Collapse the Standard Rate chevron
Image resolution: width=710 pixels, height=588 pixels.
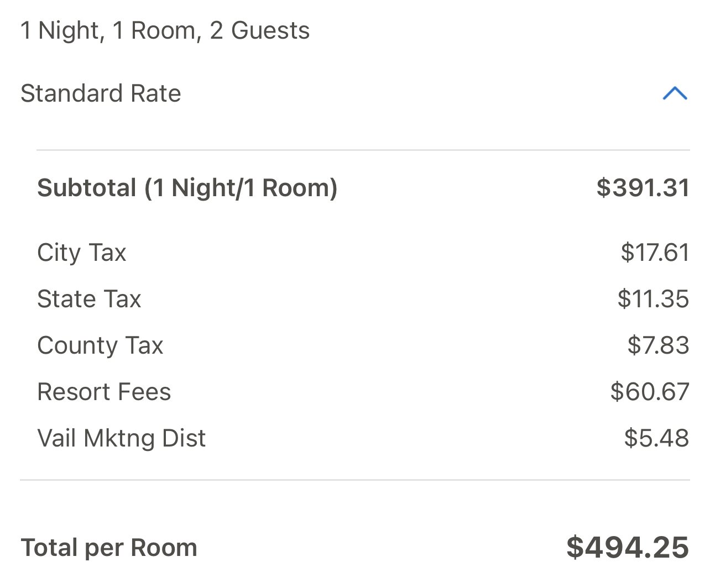[x=675, y=93]
